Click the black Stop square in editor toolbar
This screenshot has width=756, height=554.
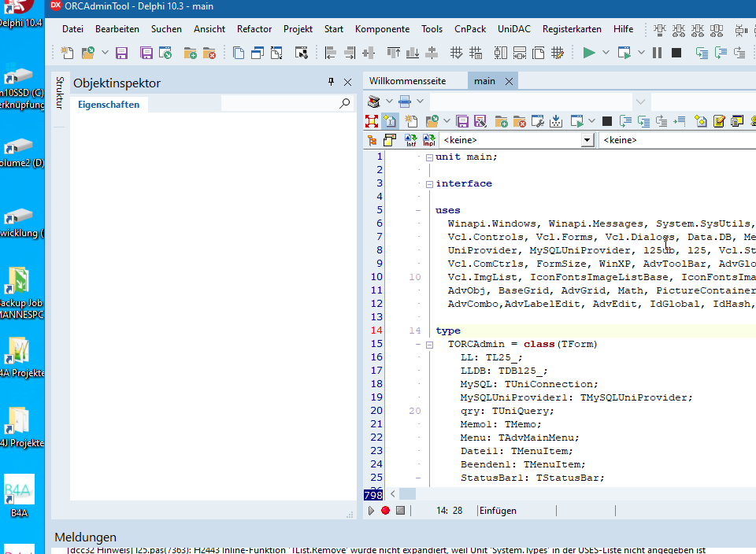tap(606, 121)
